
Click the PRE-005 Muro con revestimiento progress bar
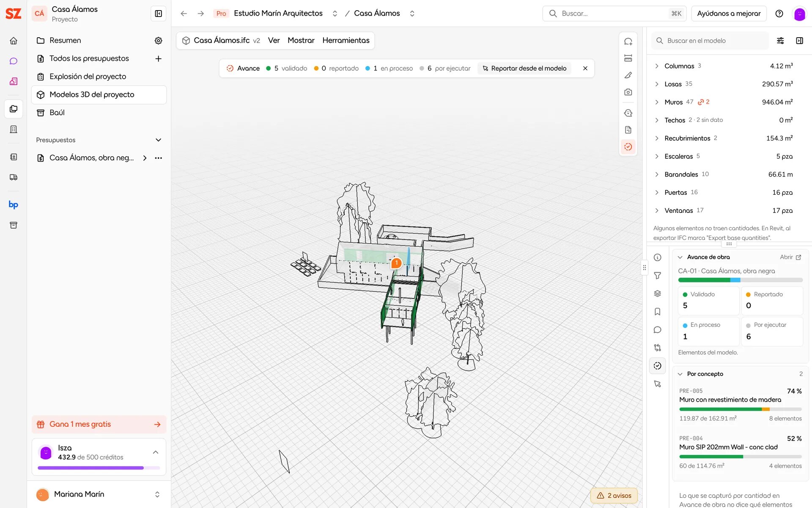(x=741, y=409)
